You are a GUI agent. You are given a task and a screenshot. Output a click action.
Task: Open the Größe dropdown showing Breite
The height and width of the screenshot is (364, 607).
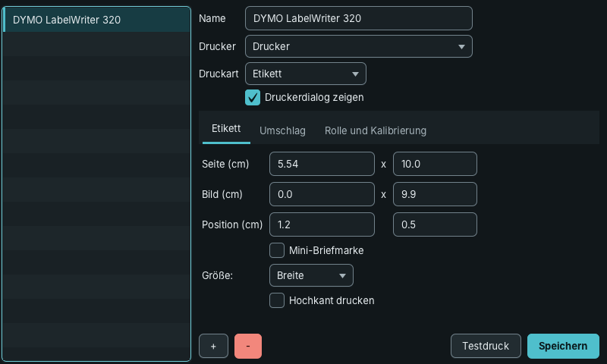[311, 275]
